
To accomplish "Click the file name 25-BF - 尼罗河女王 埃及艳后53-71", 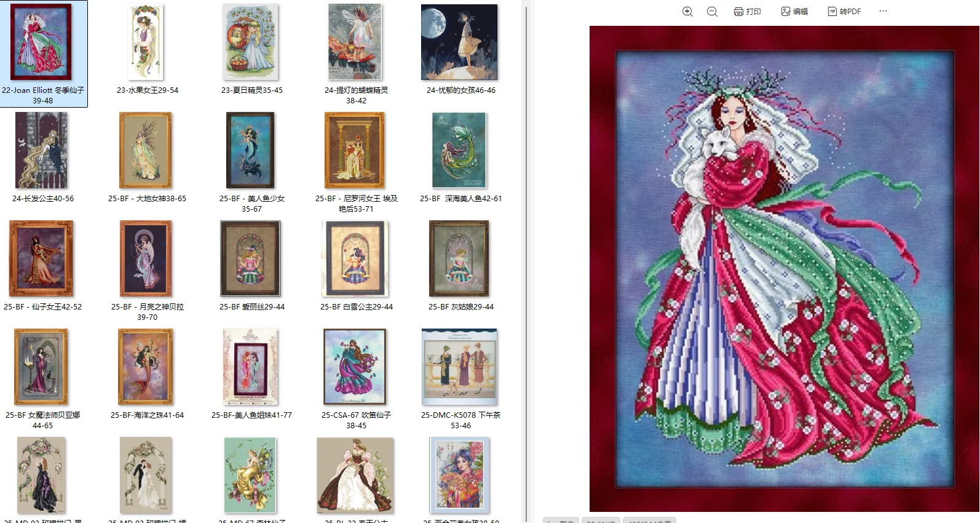I will pyautogui.click(x=357, y=204).
